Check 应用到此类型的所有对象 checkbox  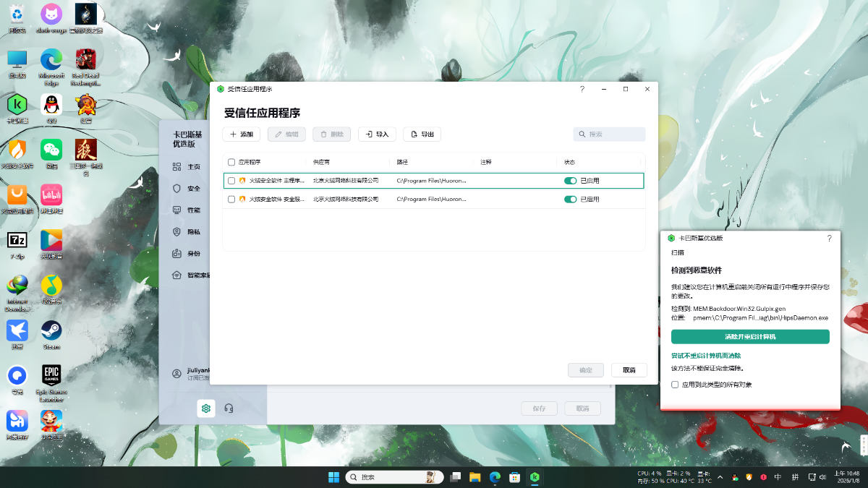point(675,385)
